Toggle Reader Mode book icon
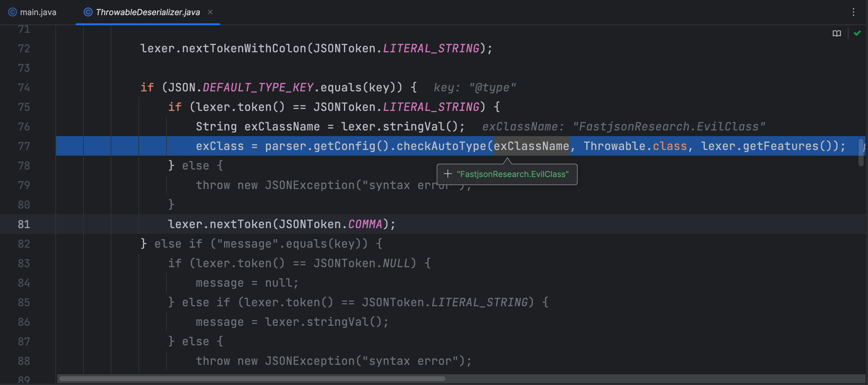 (837, 33)
